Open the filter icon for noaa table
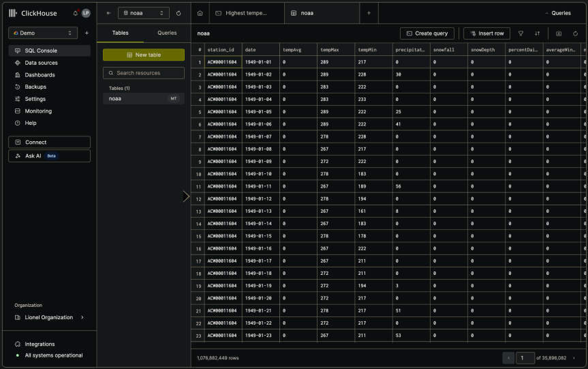 click(521, 33)
